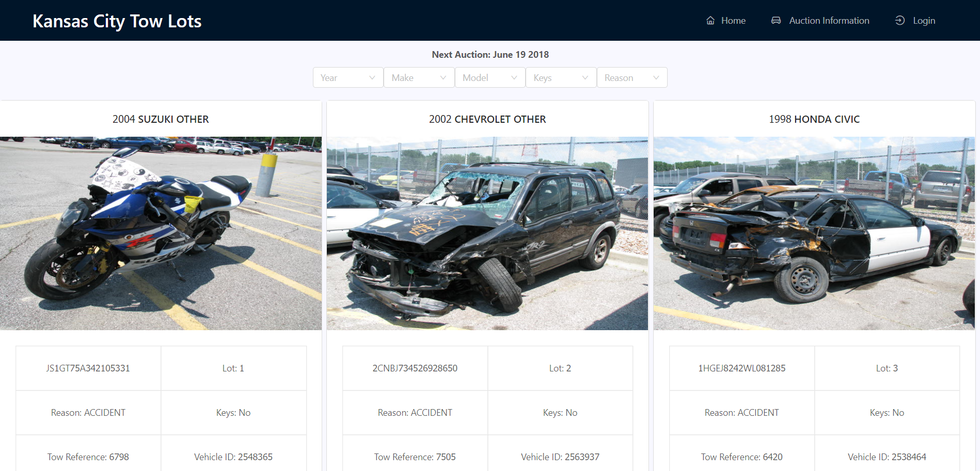The width and height of the screenshot is (980, 471).
Task: Click the Login arrow icon
Action: coord(899,20)
